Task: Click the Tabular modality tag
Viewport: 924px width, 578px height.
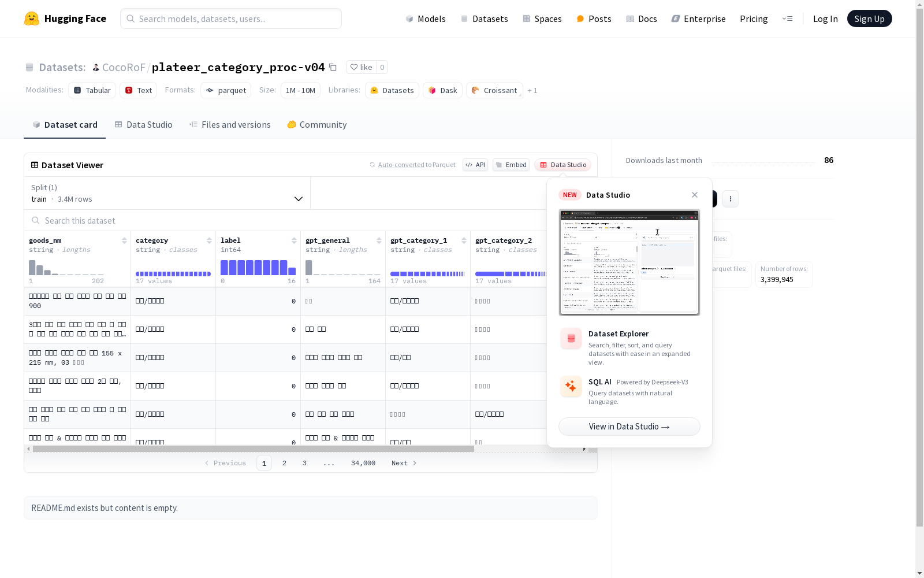Action: click(x=92, y=90)
